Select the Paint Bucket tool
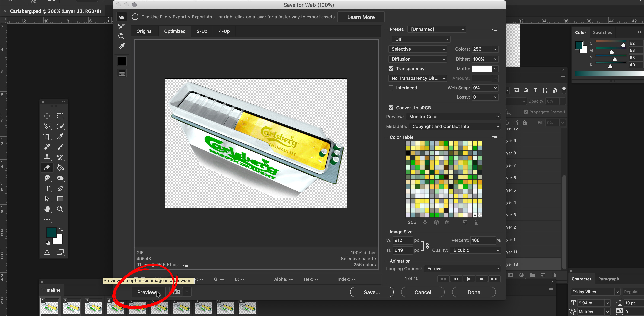The width and height of the screenshot is (644, 316). (x=60, y=168)
